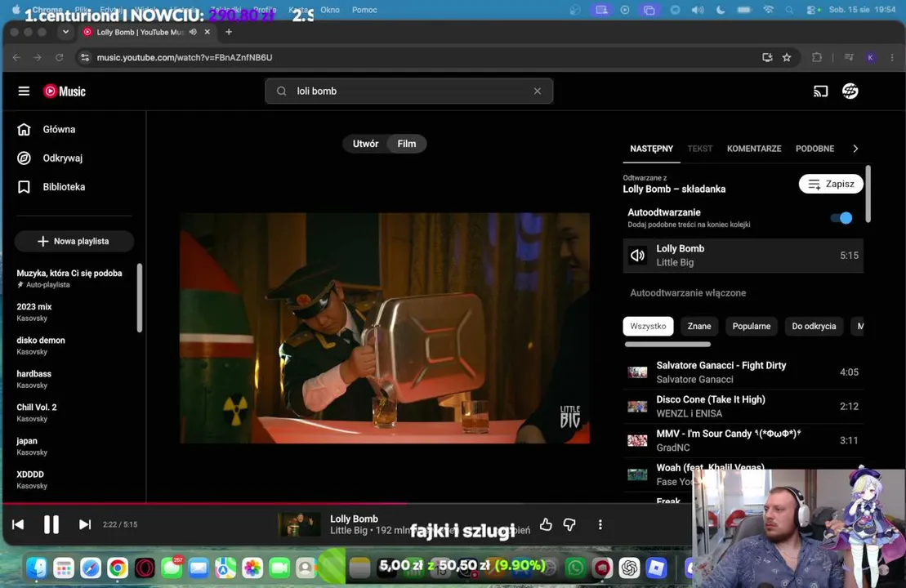Open more options in player bar
This screenshot has height=588, width=906.
click(600, 524)
